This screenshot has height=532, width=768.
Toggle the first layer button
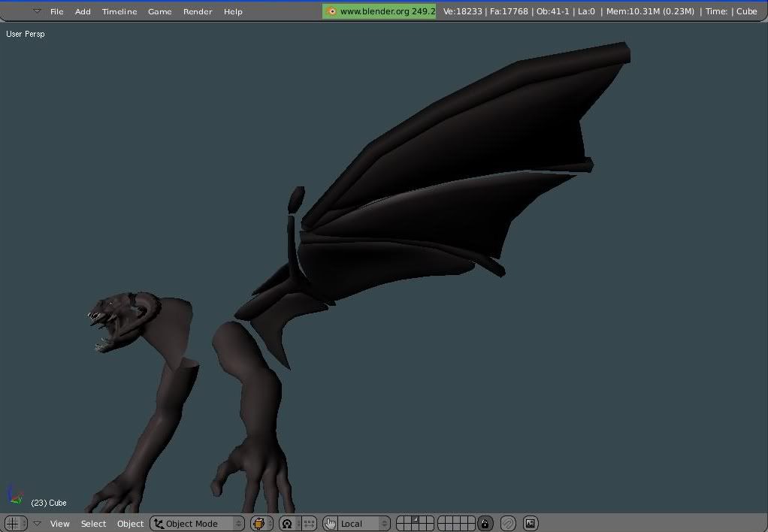(x=401, y=520)
